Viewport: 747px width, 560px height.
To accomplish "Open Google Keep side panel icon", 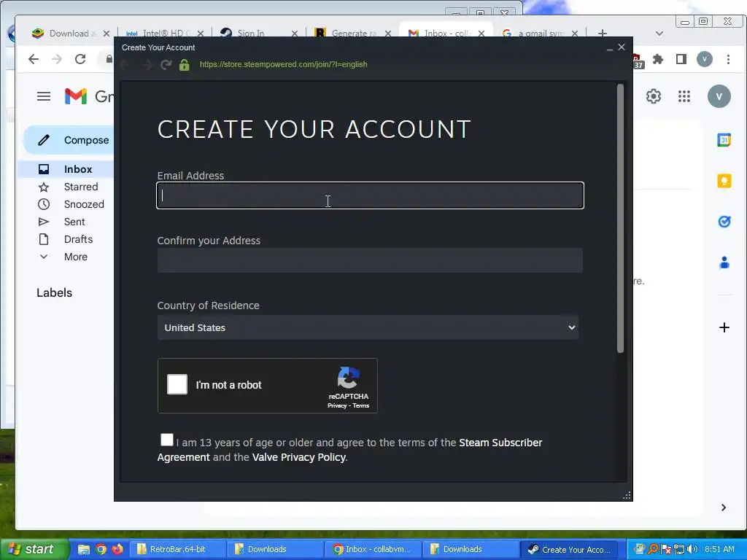I will tap(724, 181).
